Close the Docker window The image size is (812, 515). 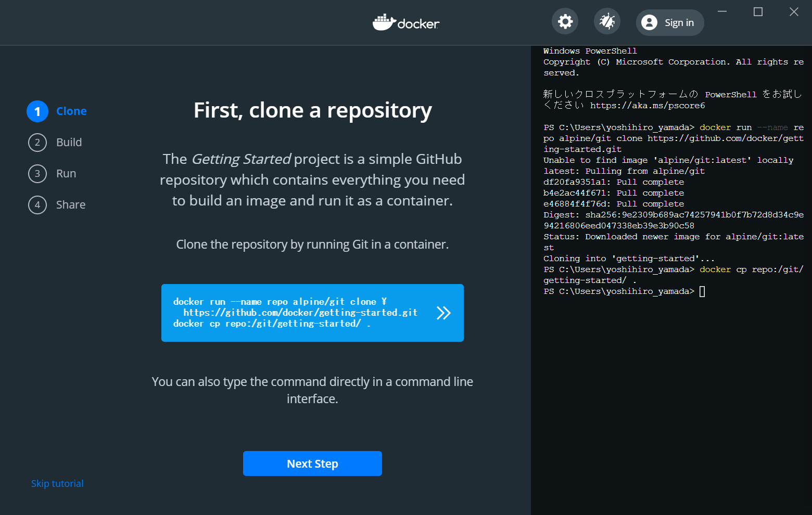pyautogui.click(x=794, y=11)
